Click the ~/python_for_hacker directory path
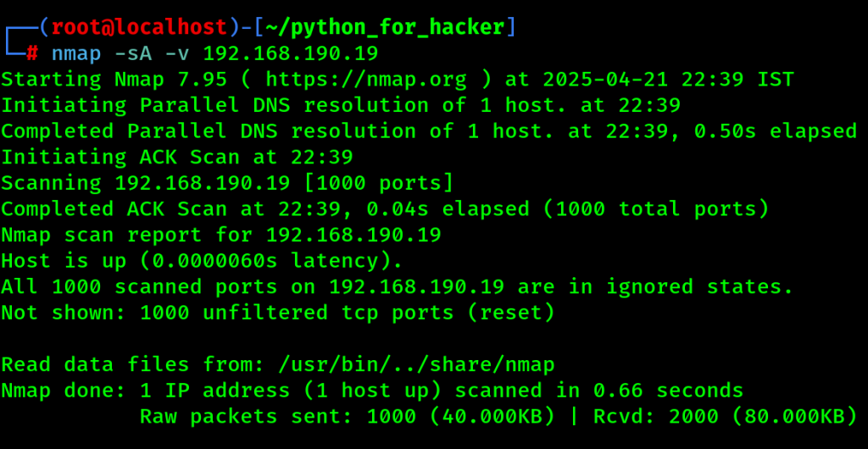Screen dimensions: 868x449 [385, 28]
